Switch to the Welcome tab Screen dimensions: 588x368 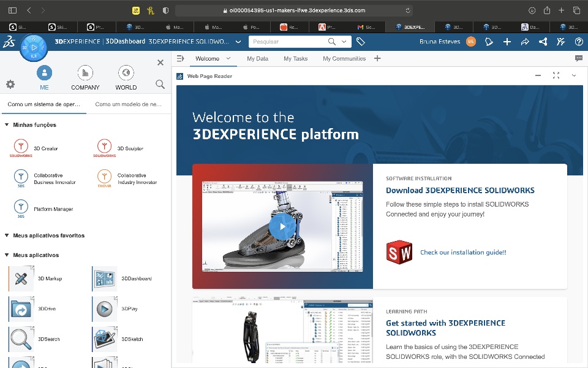click(x=207, y=59)
